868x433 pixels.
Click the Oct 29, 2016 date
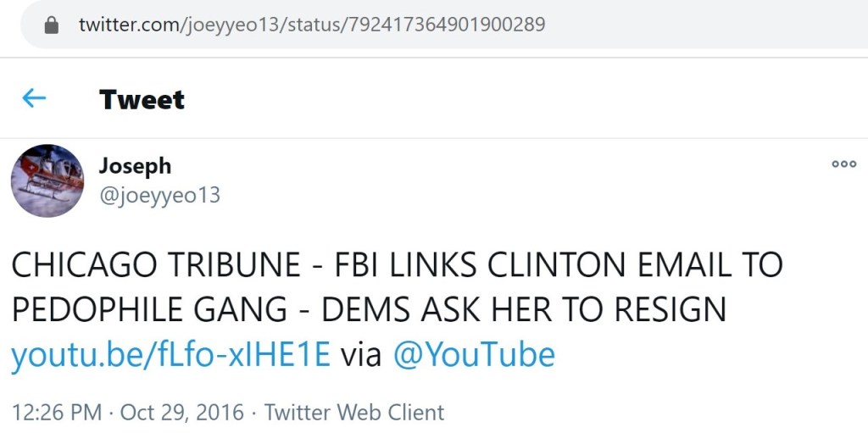(181, 413)
